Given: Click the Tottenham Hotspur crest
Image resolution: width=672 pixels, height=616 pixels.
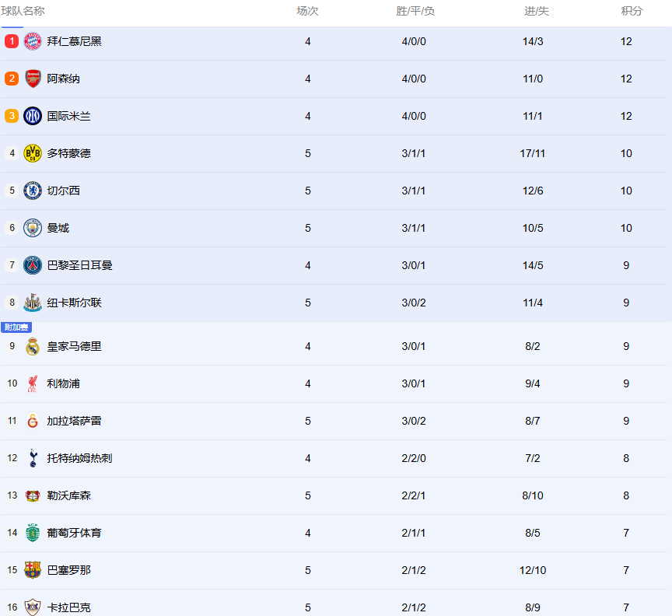Looking at the screenshot, I should tap(33, 458).
